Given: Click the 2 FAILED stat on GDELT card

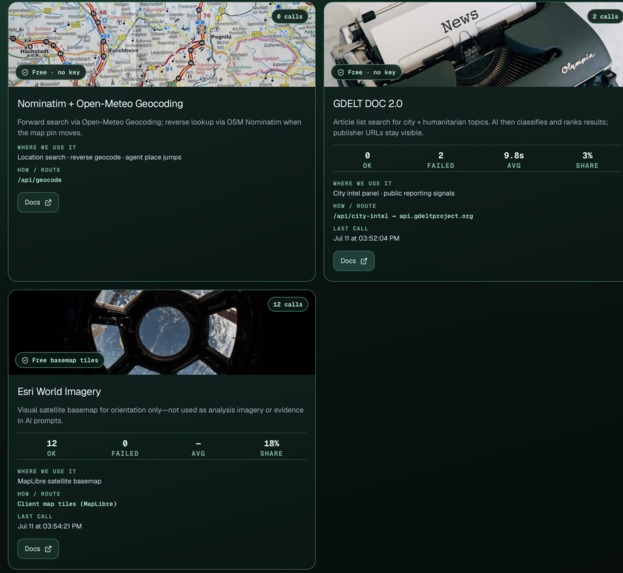Looking at the screenshot, I should (x=441, y=160).
